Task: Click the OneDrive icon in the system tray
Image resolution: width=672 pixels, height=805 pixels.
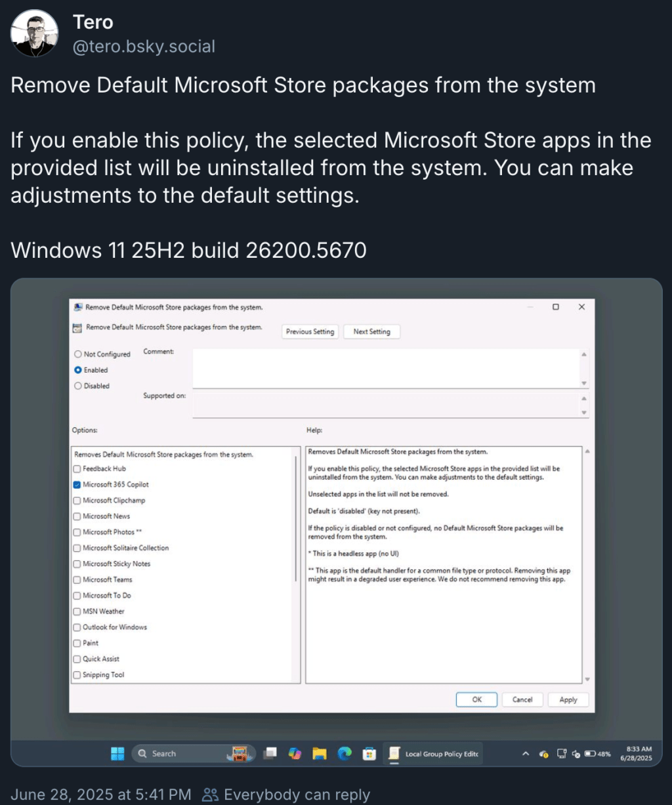Action: pos(543,753)
